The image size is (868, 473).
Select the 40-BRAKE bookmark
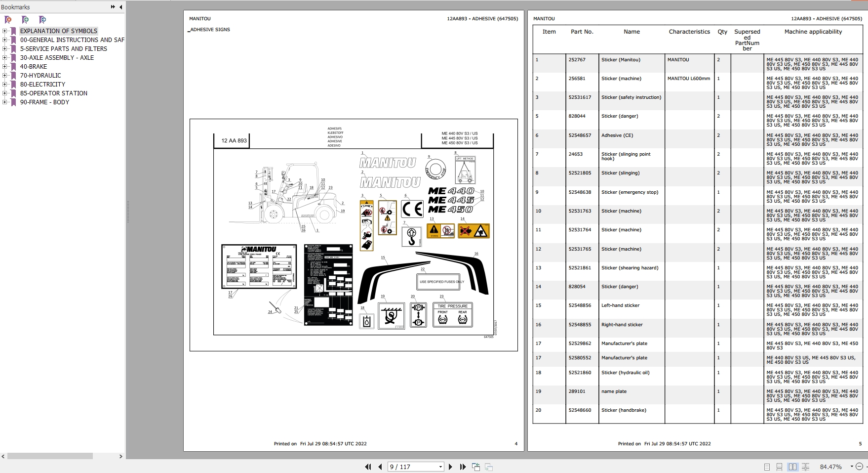click(34, 66)
